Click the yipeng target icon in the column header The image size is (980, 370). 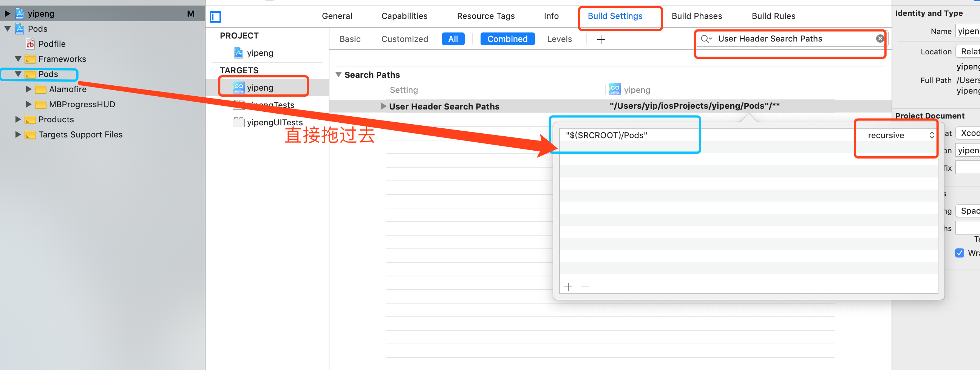point(615,89)
